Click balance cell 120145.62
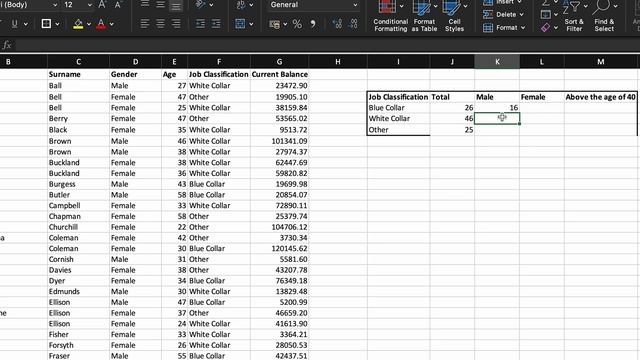The height and width of the screenshot is (360, 640). [280, 249]
